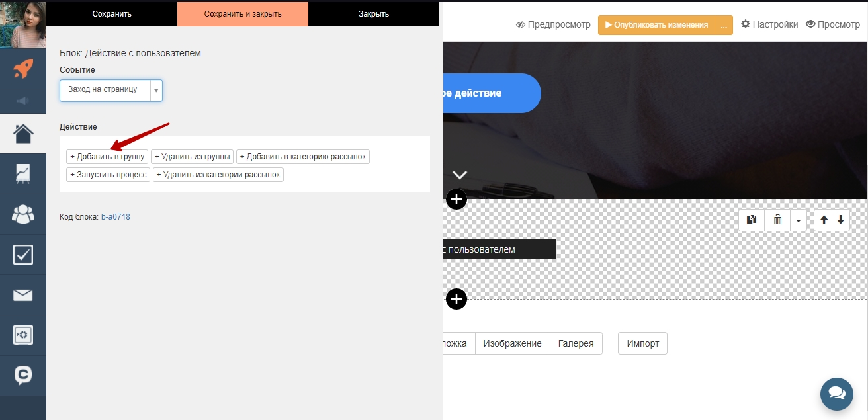The width and height of the screenshot is (868, 420).
Task: Click + Добавить в группу button
Action: point(107,157)
